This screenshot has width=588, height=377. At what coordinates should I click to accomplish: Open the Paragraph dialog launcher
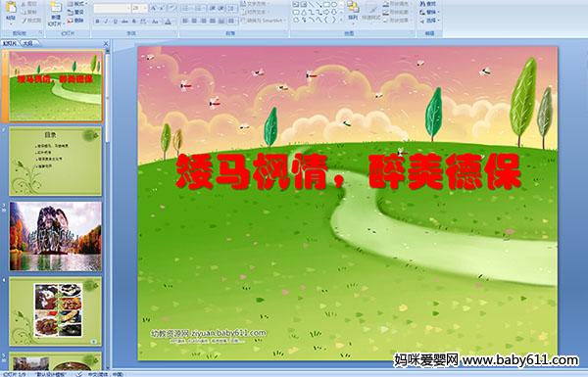tap(286, 33)
